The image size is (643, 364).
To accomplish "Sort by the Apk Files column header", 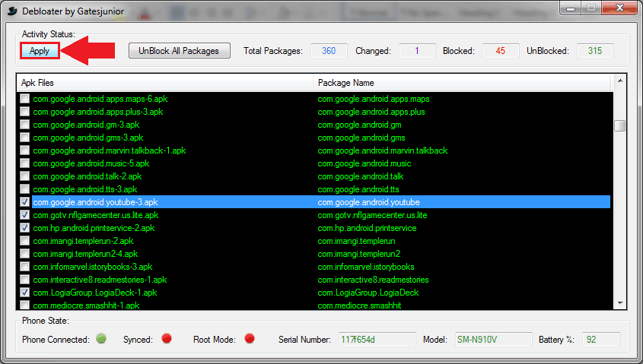I will 164,82.
